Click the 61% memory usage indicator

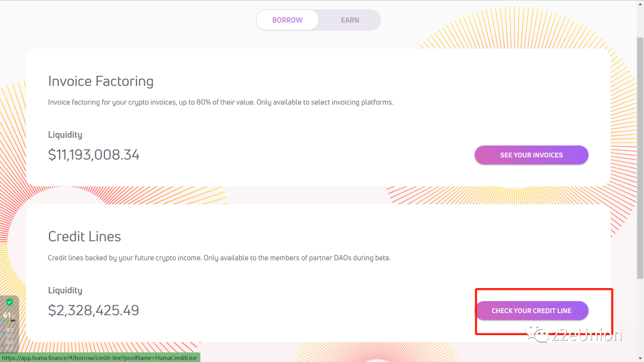tap(7, 315)
